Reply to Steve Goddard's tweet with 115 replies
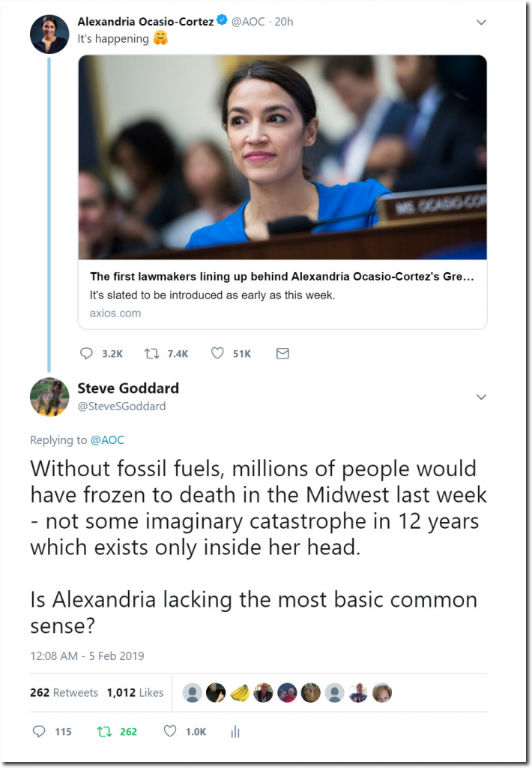The image size is (532, 768). pyautogui.click(x=39, y=731)
